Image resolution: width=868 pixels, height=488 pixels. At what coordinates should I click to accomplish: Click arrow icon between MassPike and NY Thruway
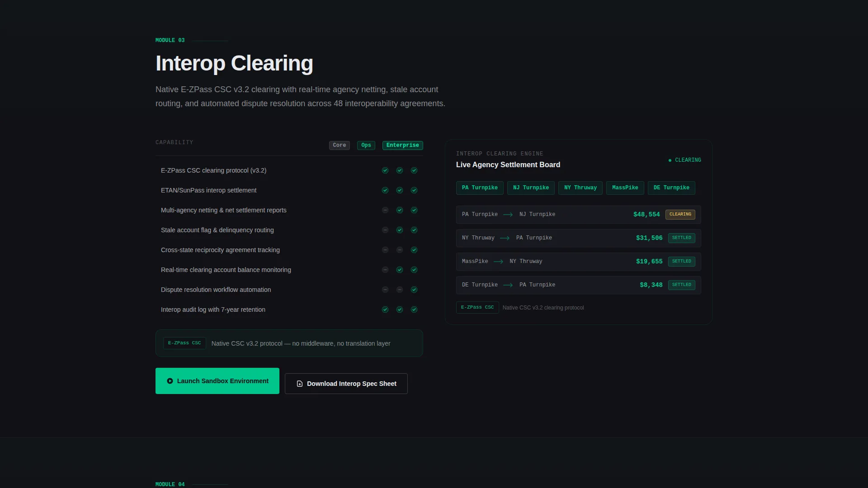[x=499, y=262]
